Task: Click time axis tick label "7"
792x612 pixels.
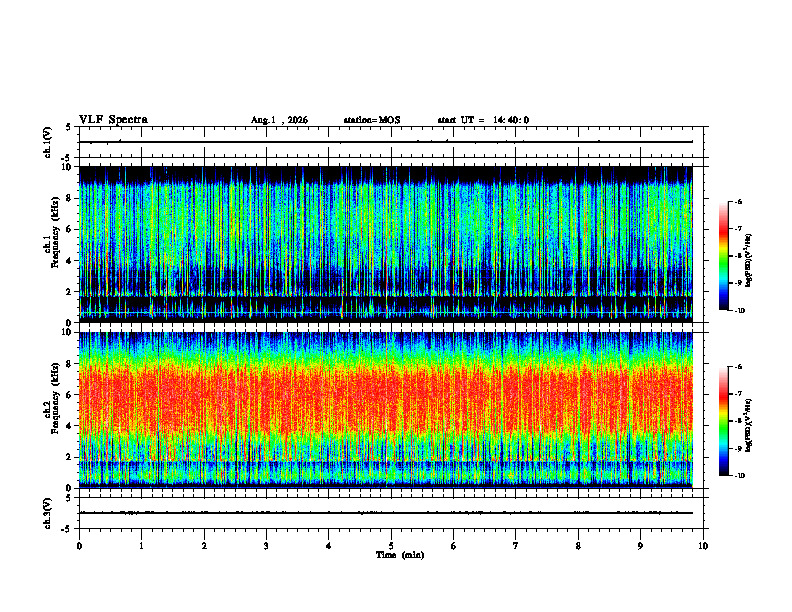Action: coord(516,546)
